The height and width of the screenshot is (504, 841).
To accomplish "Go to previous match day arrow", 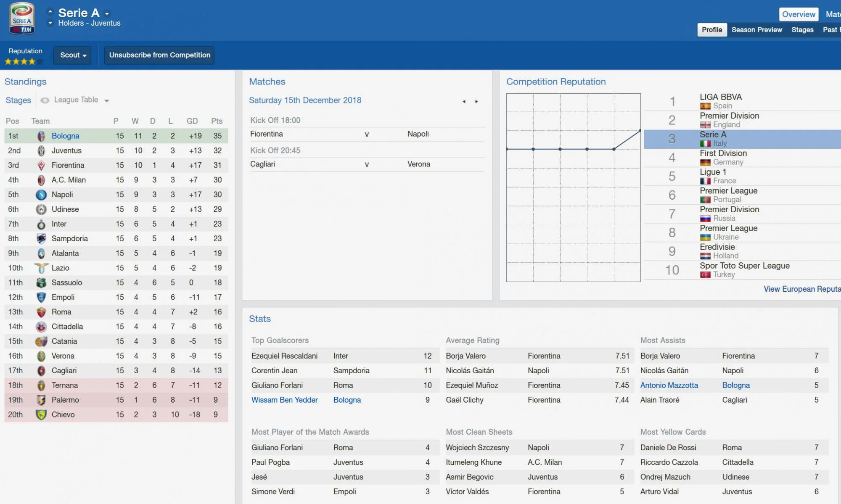I will 464,101.
